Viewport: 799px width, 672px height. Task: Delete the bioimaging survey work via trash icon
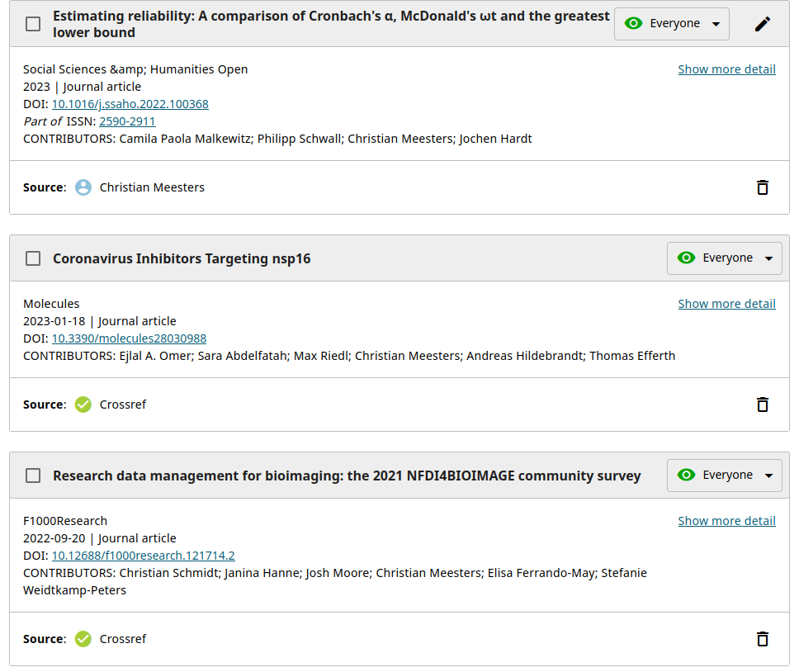[x=763, y=639]
